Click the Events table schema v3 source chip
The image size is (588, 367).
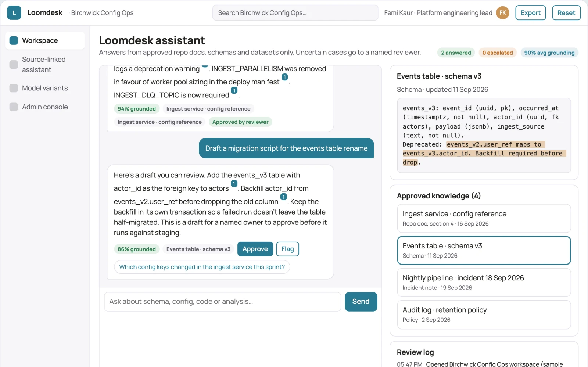point(198,249)
